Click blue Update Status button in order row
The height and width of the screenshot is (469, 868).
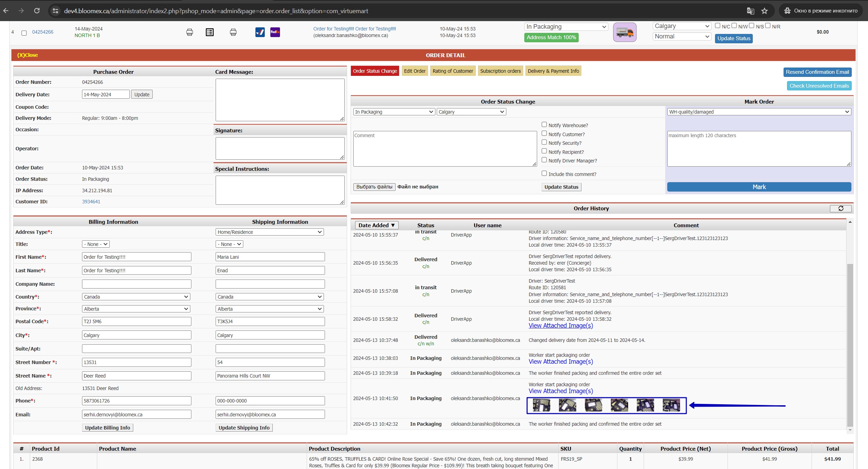pos(734,38)
